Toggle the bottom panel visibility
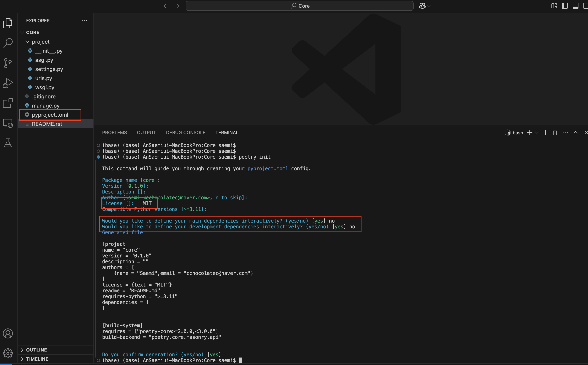Viewport: 588px width, 365px height. pos(576,6)
